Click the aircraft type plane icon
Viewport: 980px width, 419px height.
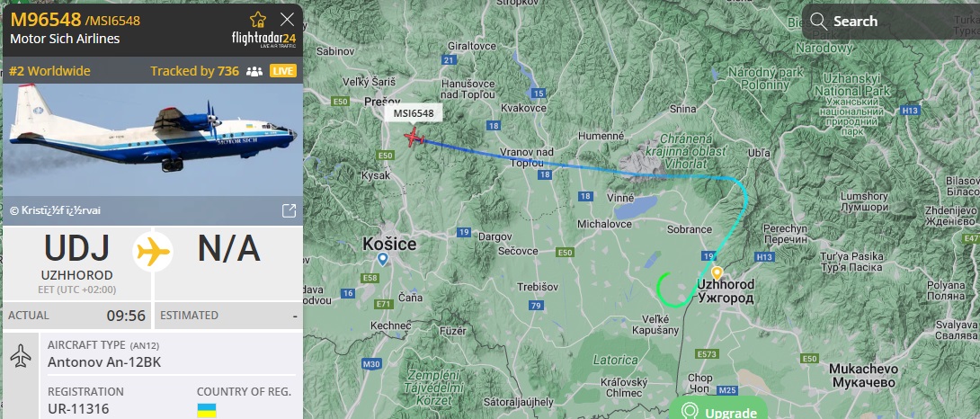click(21, 356)
